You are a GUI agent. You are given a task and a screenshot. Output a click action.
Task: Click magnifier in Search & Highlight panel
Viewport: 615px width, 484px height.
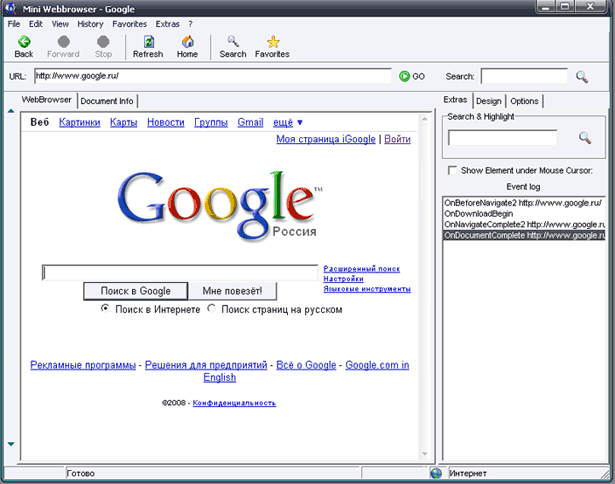(586, 138)
